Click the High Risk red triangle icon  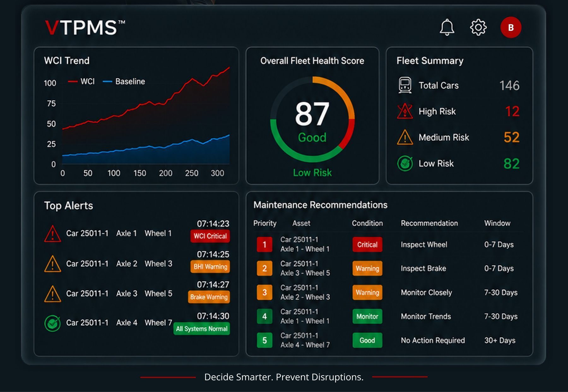[405, 111]
